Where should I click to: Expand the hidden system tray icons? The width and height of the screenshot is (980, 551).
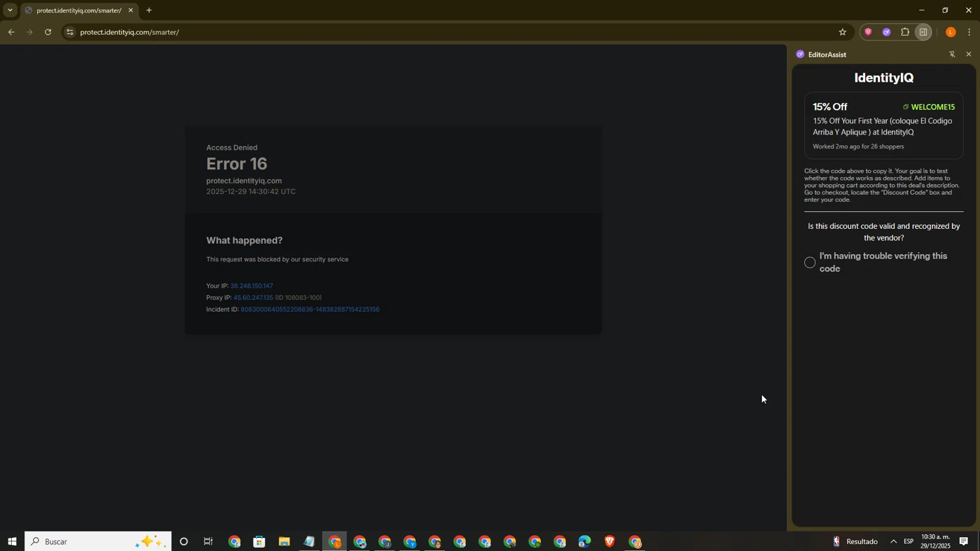(893, 541)
